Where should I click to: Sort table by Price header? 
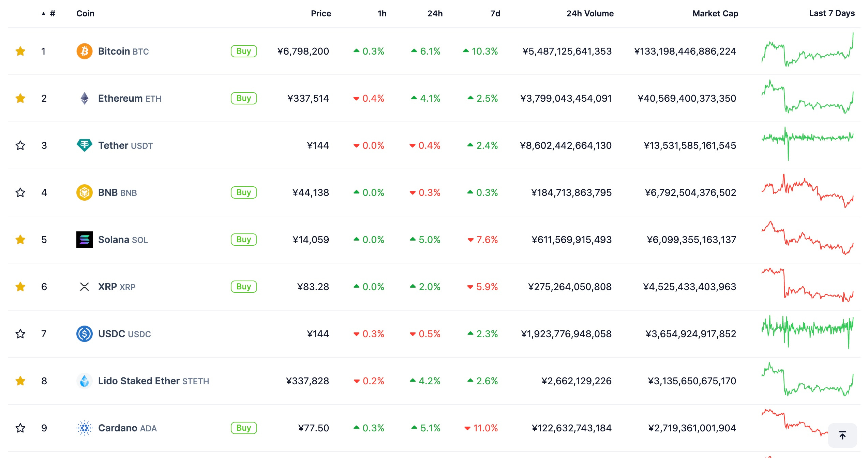pyautogui.click(x=321, y=14)
